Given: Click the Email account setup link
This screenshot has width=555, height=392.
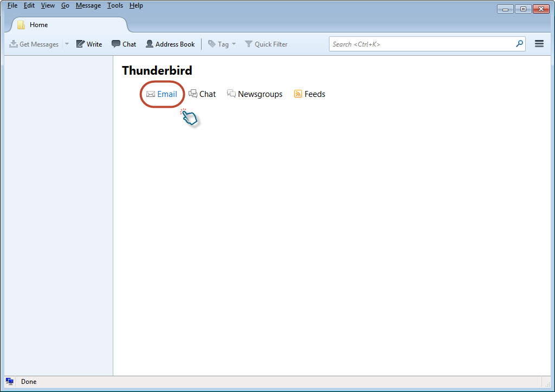Looking at the screenshot, I should point(162,94).
